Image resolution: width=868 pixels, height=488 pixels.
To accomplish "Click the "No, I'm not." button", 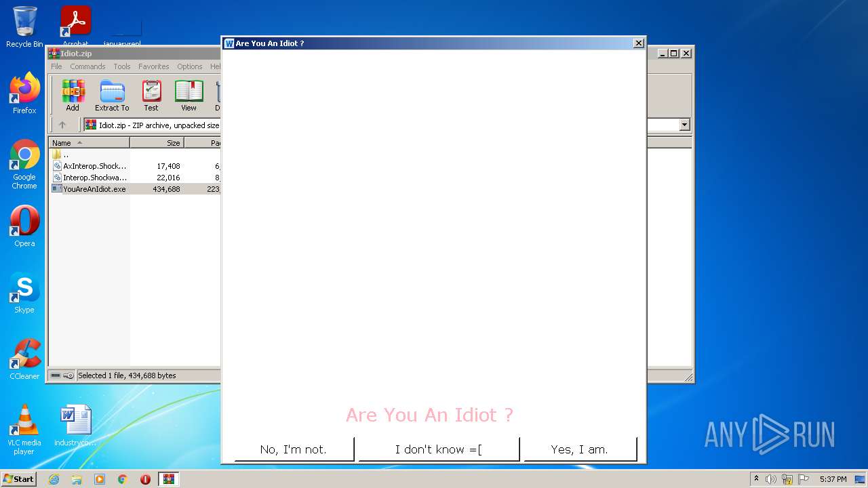I will point(294,449).
